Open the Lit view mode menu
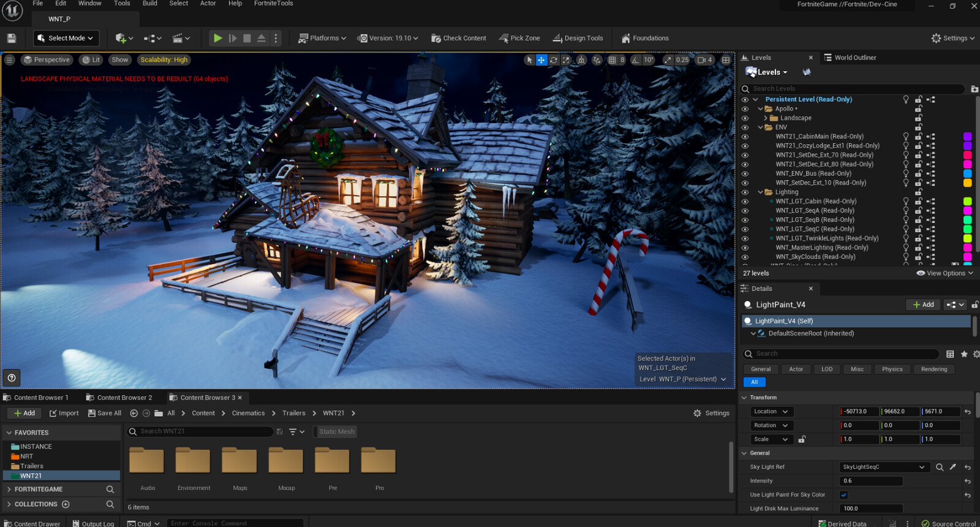 [x=91, y=60]
